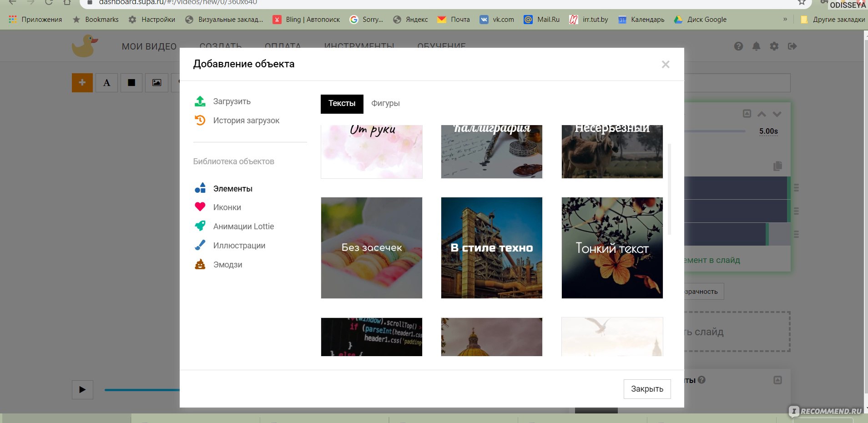Click the Закрыть button
The image size is (868, 423).
[x=647, y=389]
